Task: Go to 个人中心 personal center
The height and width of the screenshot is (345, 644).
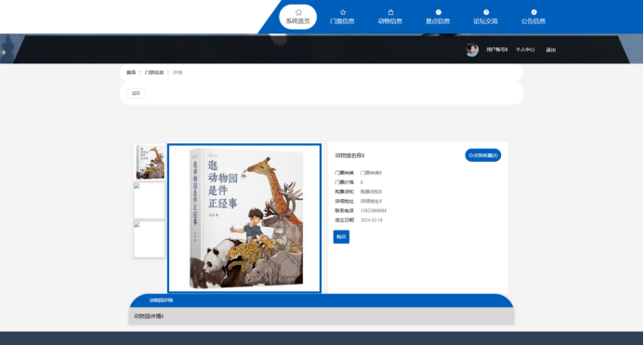Action: [525, 50]
